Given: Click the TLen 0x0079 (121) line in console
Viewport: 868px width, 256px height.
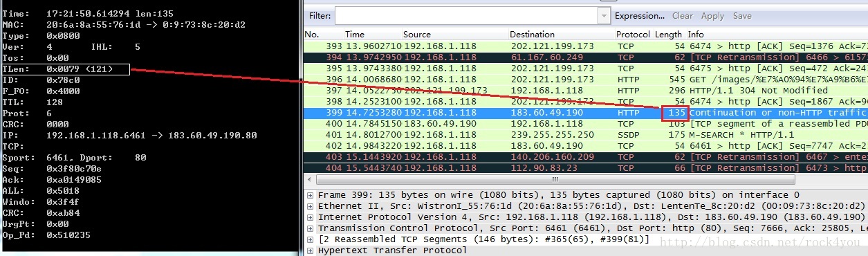Looking at the screenshot, I should 65,69.
